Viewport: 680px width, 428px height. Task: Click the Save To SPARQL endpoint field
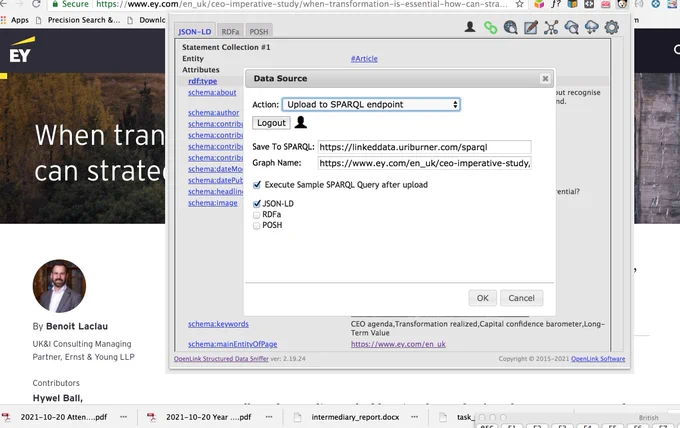tap(424, 147)
